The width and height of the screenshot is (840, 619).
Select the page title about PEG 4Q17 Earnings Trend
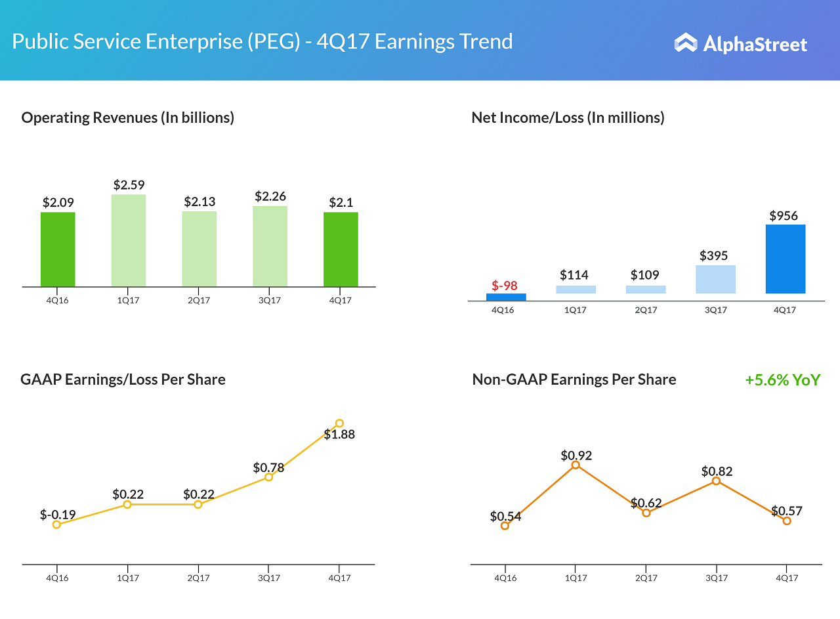point(262,41)
